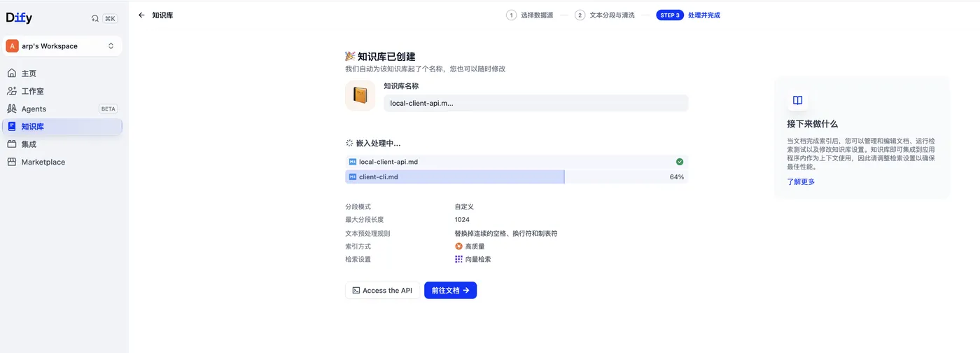
Task: Click the ⌘K shortcut badge
Action: click(x=110, y=19)
